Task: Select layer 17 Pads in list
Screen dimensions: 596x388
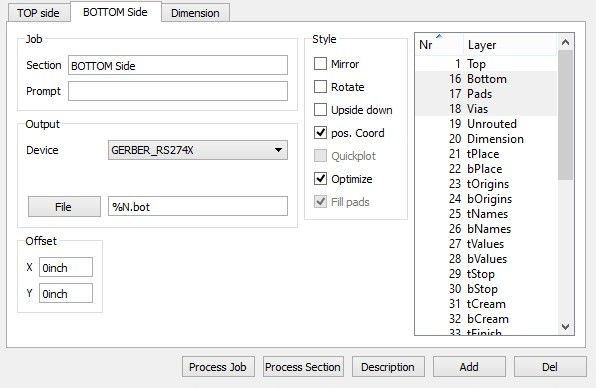Action: 487,93
